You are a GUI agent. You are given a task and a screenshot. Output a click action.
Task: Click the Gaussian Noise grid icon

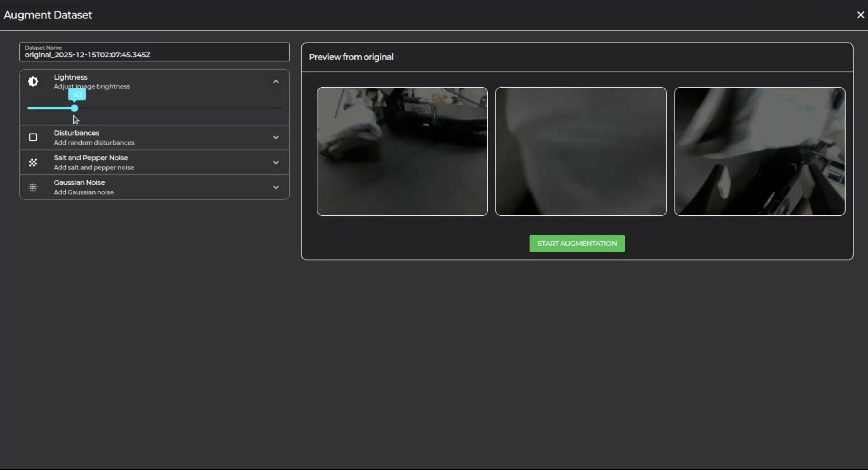(33, 188)
